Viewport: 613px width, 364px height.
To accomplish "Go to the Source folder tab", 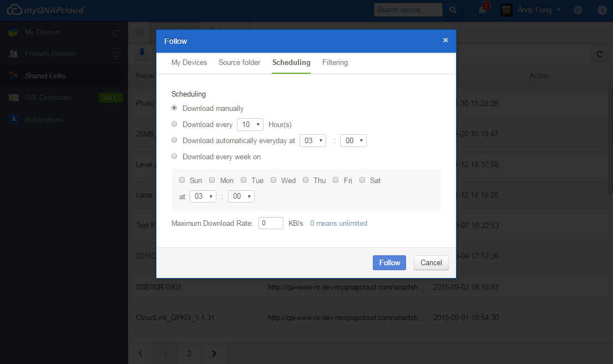I will pos(239,63).
